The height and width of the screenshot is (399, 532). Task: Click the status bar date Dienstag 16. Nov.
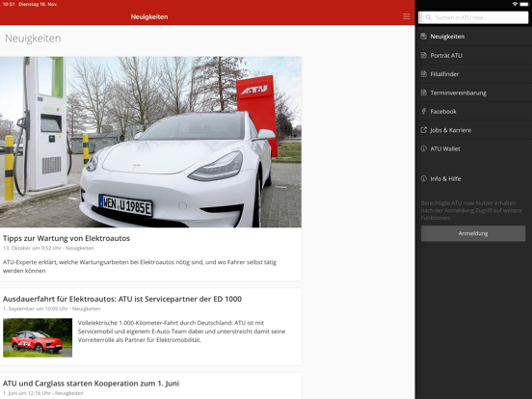(x=38, y=4)
